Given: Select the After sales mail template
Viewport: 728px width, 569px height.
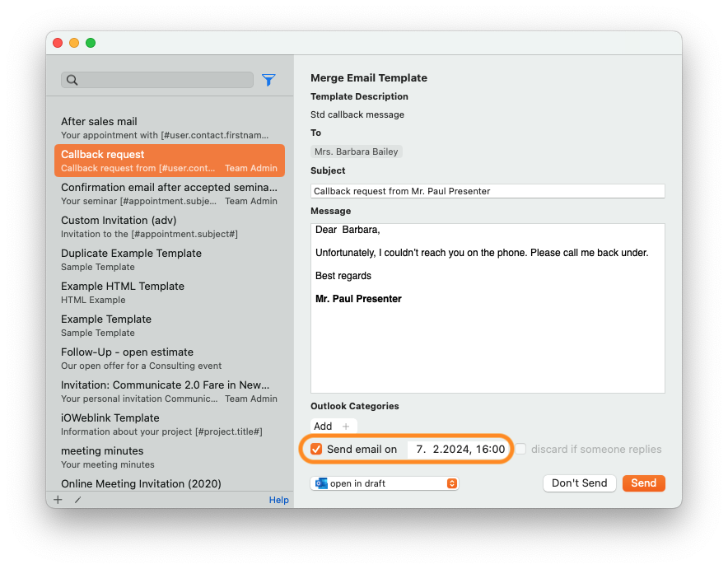Looking at the screenshot, I should pos(170,128).
